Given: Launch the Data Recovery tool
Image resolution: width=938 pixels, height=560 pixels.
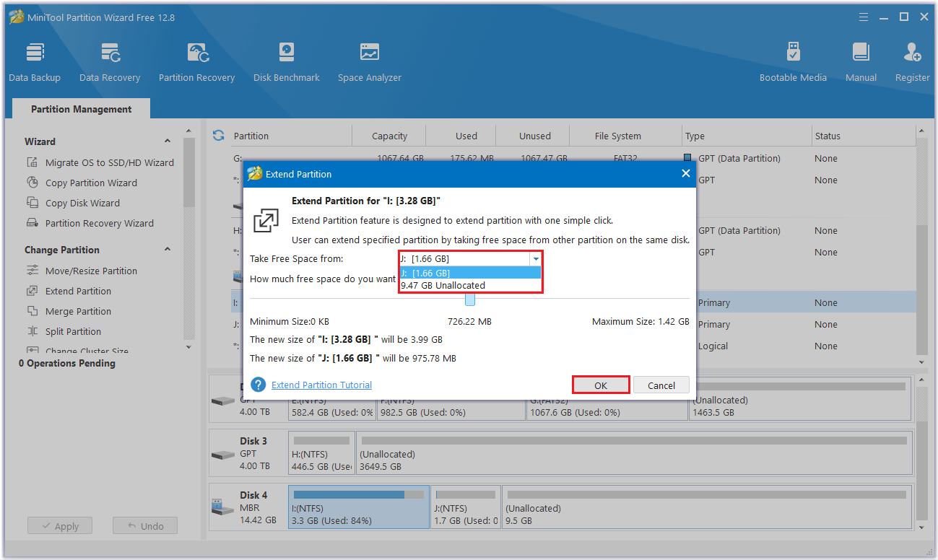Looking at the screenshot, I should (x=110, y=62).
